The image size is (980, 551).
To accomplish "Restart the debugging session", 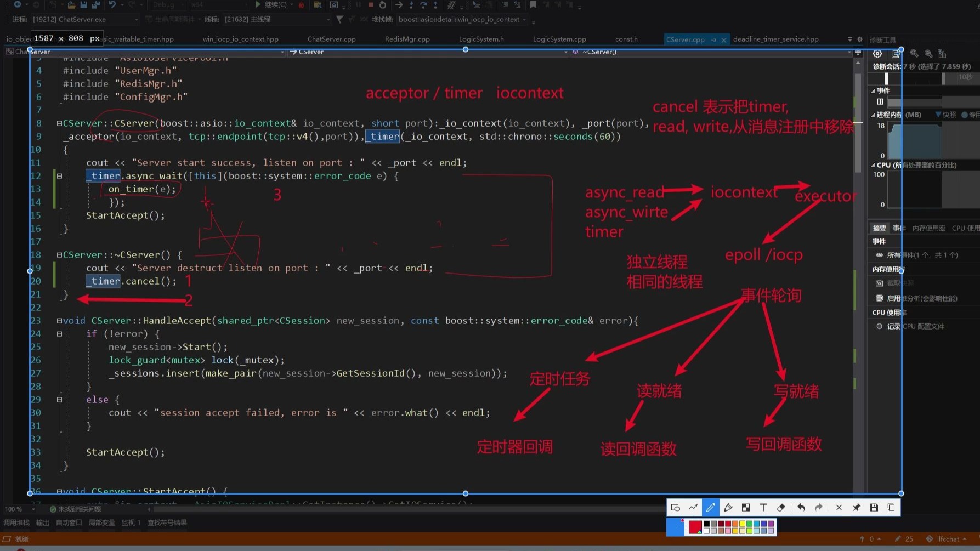I will coord(383,5).
